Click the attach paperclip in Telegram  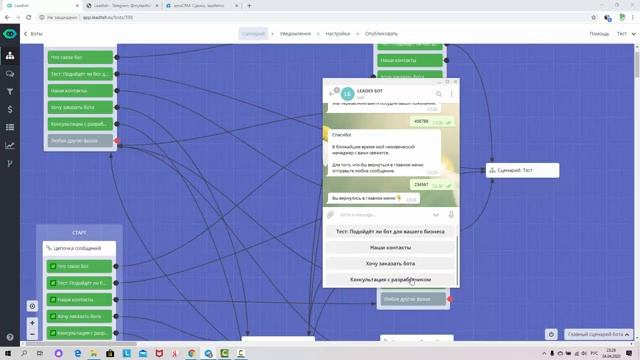coord(331,215)
